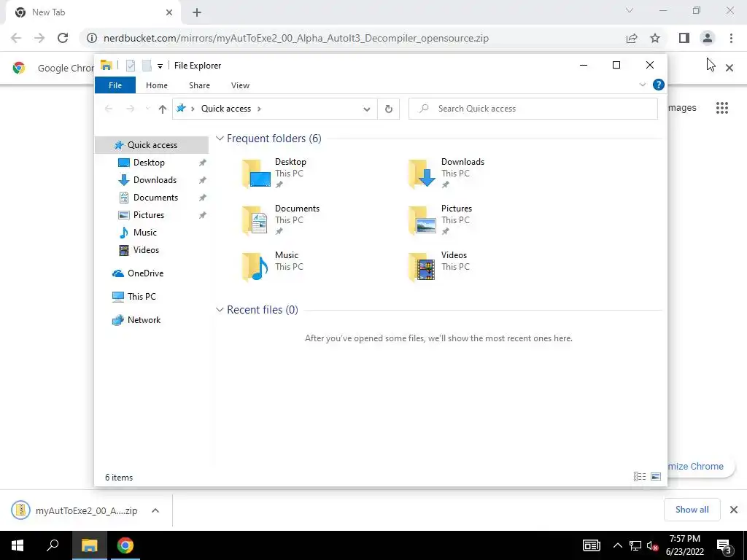Select the Documents folder icon in Frequent folders
Screen dimensions: 747x560
tap(255, 220)
